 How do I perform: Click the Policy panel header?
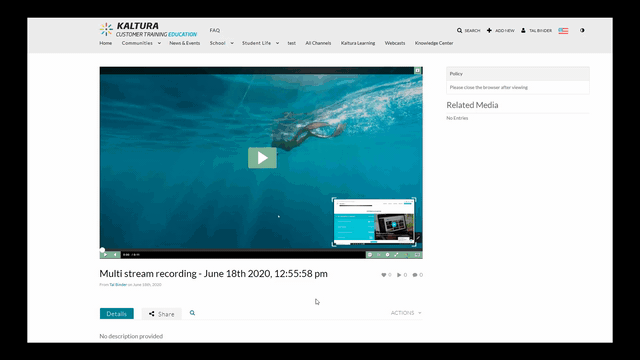tap(518, 73)
